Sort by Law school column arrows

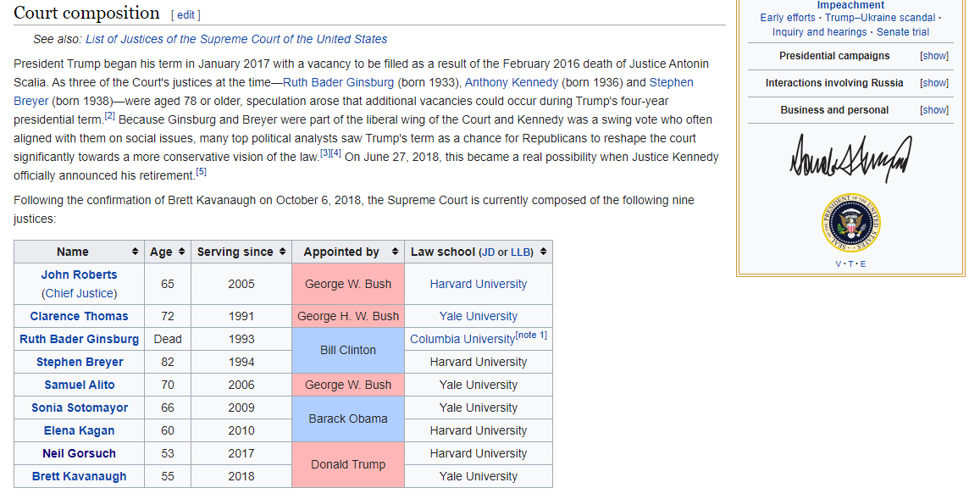click(543, 252)
